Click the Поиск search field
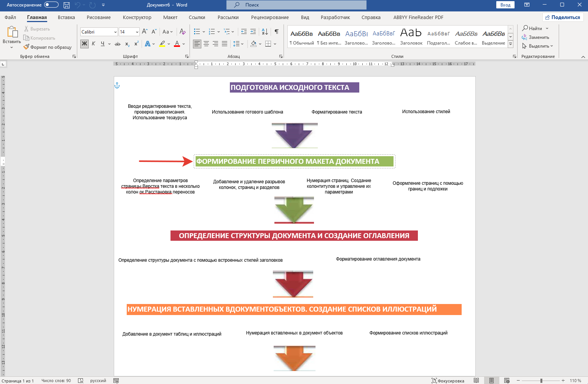 tap(296, 5)
